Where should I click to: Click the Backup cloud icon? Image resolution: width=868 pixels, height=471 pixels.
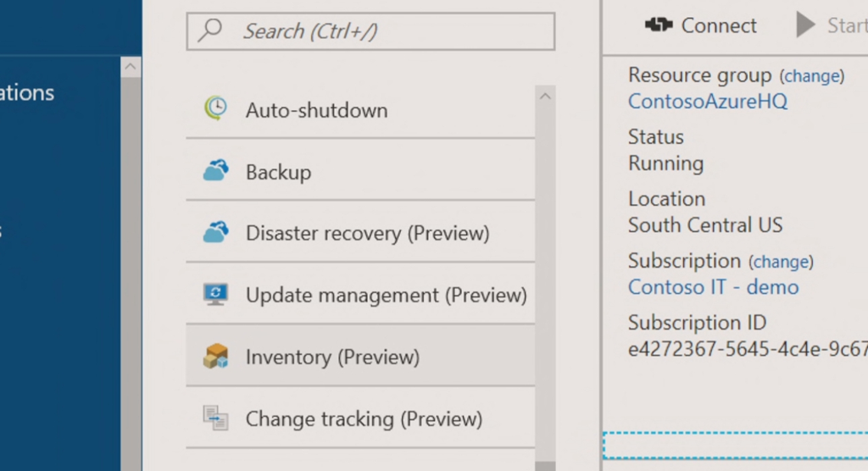(x=216, y=171)
